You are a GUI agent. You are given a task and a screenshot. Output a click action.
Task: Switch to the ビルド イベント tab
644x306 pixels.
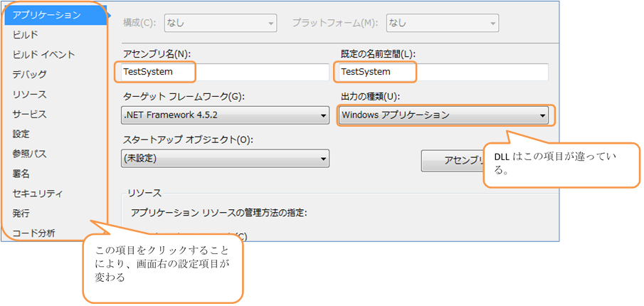click(x=43, y=54)
